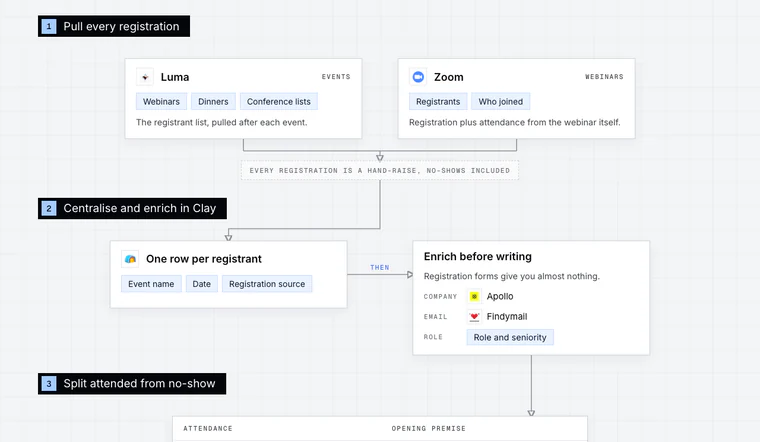760x442 pixels.
Task: Select the Webinars tag in Luma card
Action: tap(161, 101)
